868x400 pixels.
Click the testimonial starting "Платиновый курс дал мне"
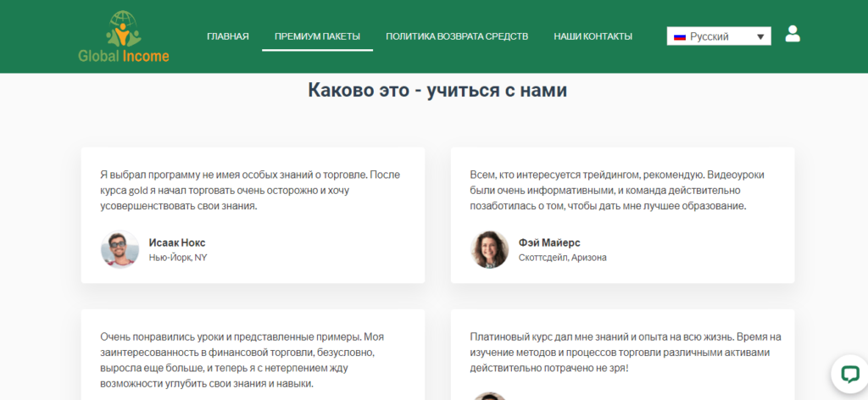click(626, 352)
